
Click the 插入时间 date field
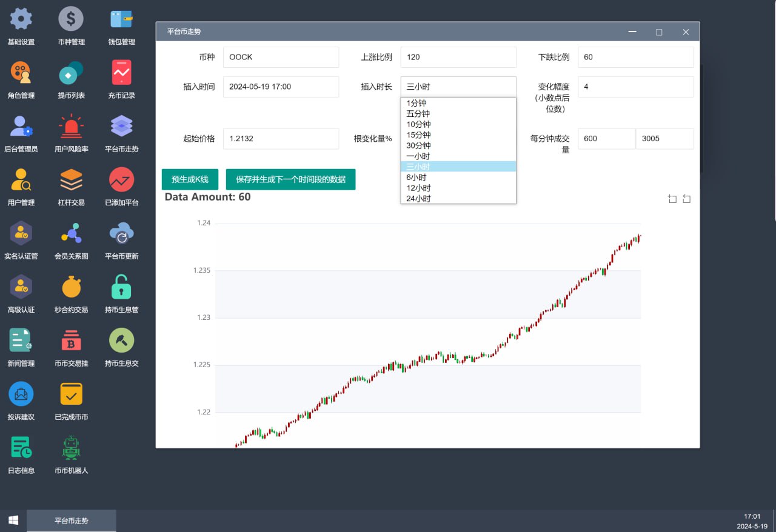pos(281,87)
